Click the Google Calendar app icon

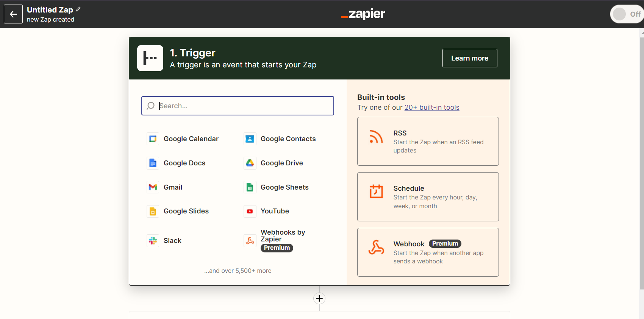(153, 139)
